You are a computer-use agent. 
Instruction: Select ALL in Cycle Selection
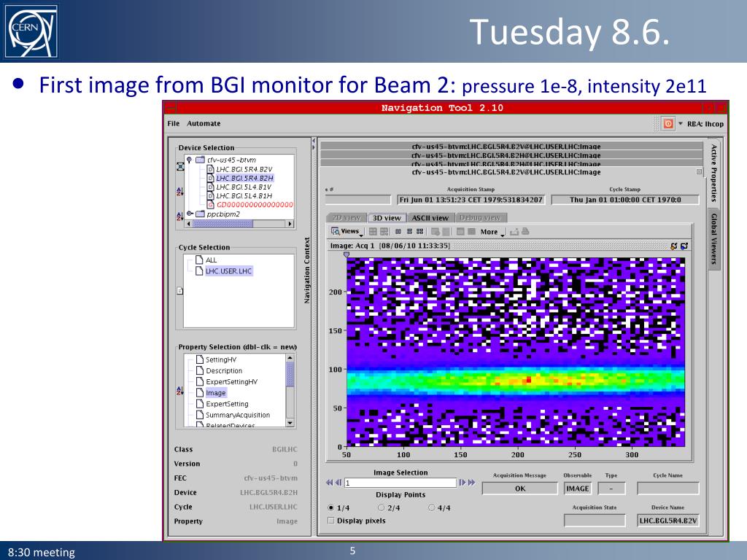coord(211,260)
